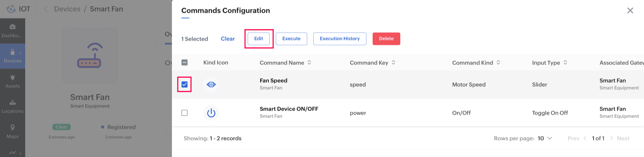Open the rows per page dropdown
Screen dimensions: 644x157
(x=545, y=138)
